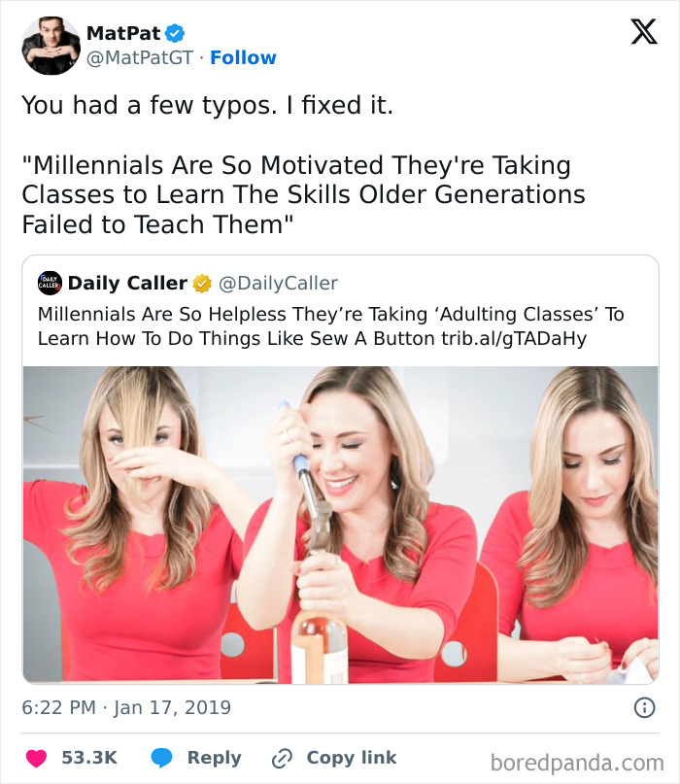This screenshot has width=680, height=784.
Task: Open the Daily Caller account name
Action: (x=127, y=284)
